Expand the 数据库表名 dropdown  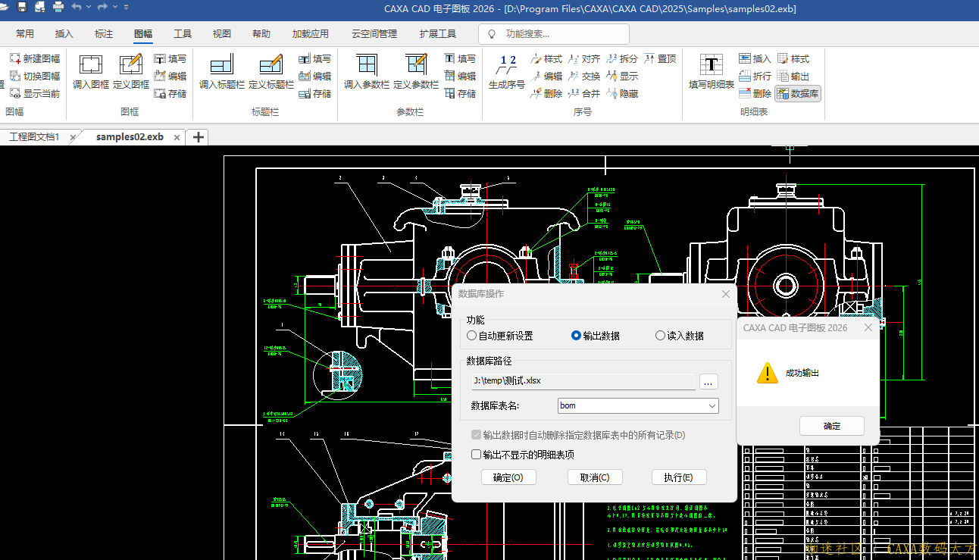[x=712, y=406]
